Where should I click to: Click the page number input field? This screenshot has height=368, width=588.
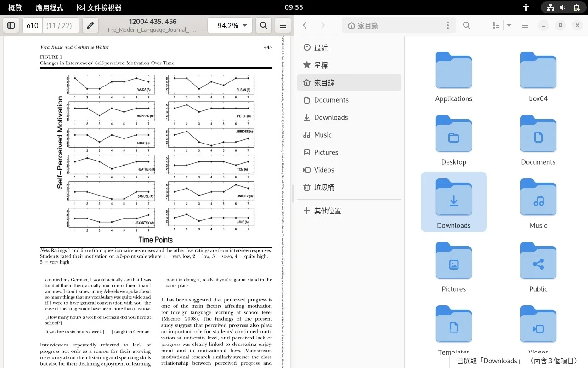[x=33, y=26]
